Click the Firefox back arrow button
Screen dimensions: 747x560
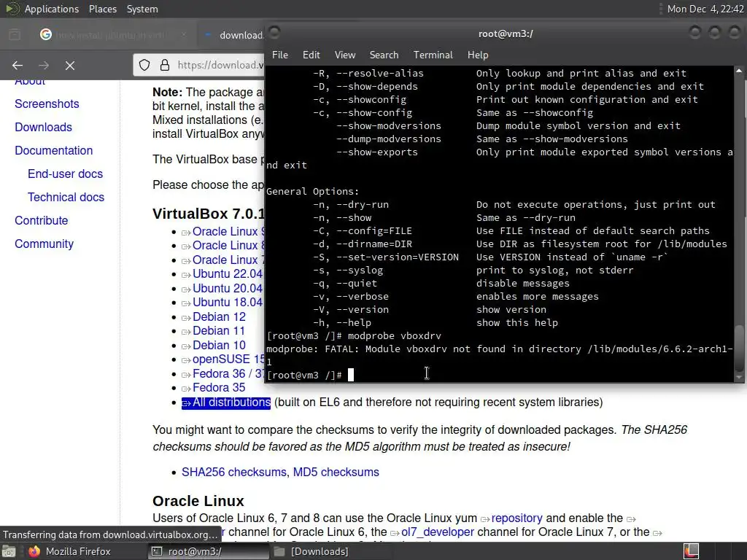tap(18, 65)
